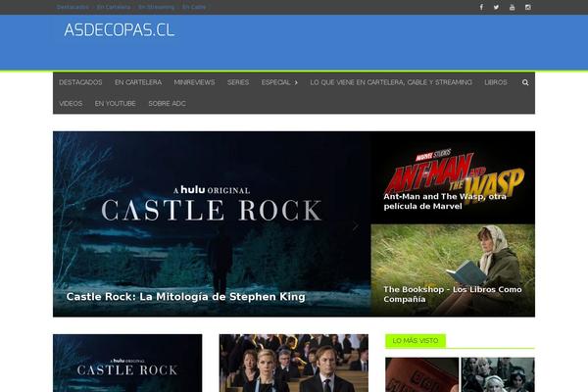Click En Cable link in top bar
The height and width of the screenshot is (392, 588).
[194, 7]
